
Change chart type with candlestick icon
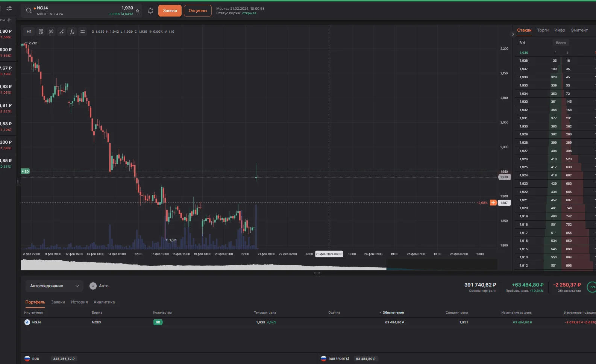click(51, 32)
